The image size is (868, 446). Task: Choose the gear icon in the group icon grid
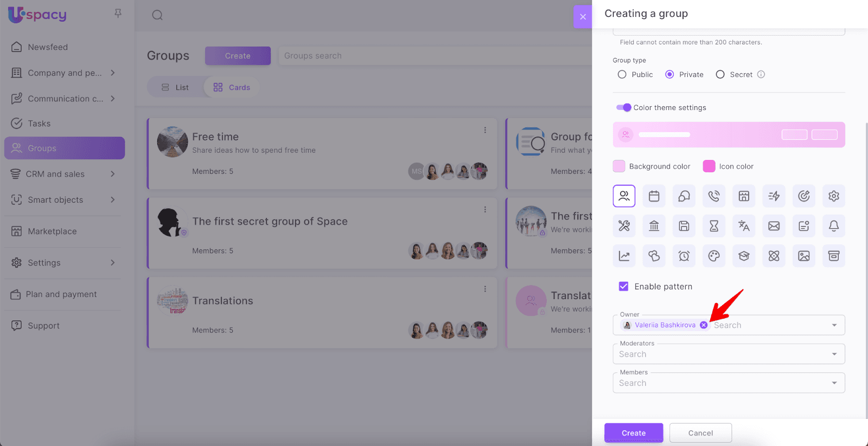click(834, 196)
